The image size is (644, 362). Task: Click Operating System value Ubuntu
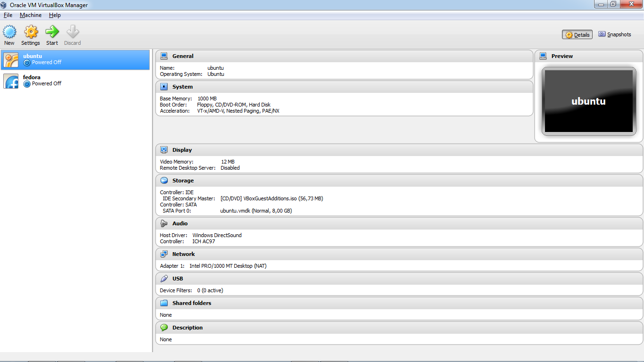pyautogui.click(x=216, y=74)
